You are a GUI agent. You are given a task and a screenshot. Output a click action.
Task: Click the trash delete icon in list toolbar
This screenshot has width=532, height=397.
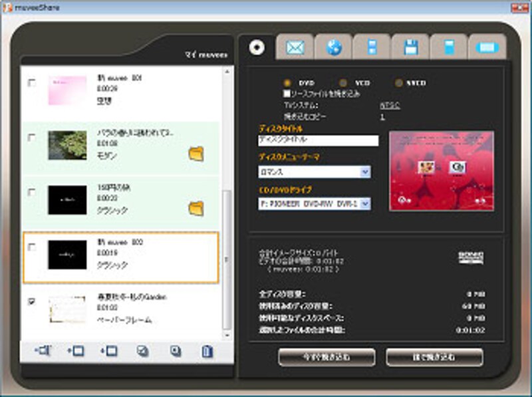(207, 350)
